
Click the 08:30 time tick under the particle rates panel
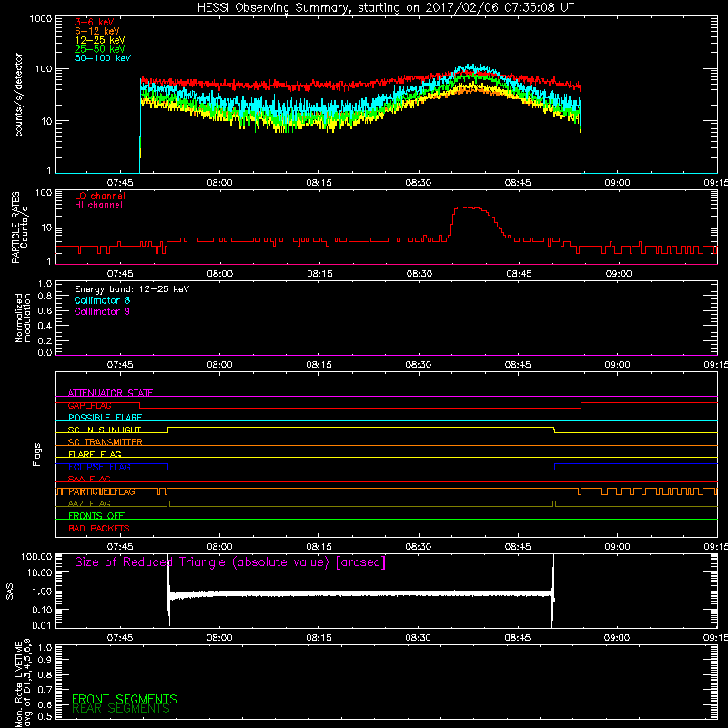pos(420,274)
